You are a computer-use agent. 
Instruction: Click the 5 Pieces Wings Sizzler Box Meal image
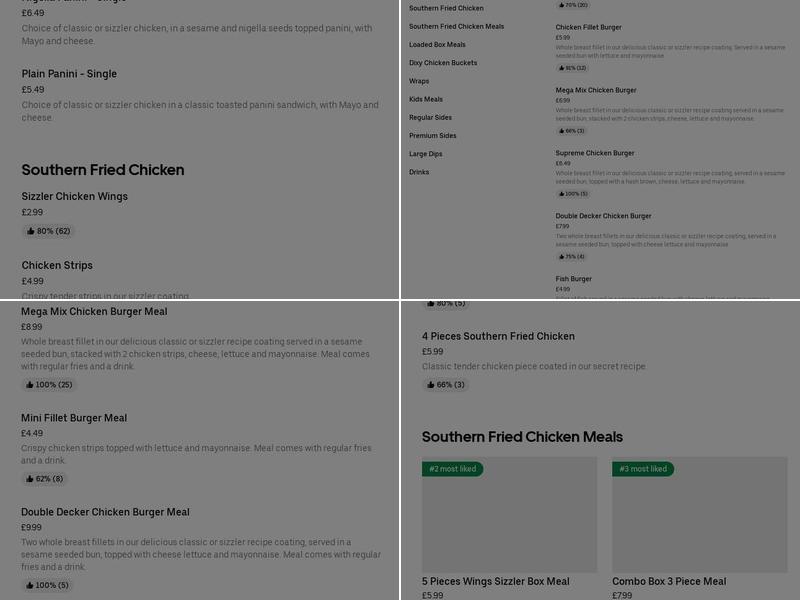pos(509,515)
